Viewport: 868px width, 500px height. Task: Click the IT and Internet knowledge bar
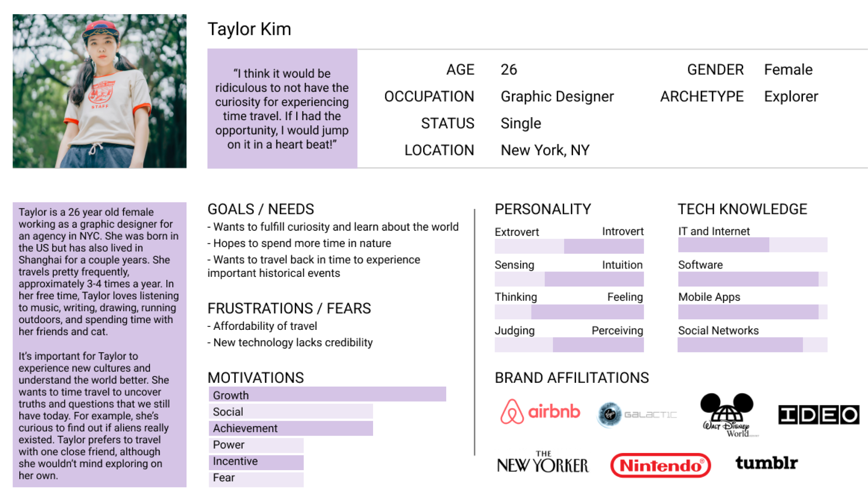point(752,245)
